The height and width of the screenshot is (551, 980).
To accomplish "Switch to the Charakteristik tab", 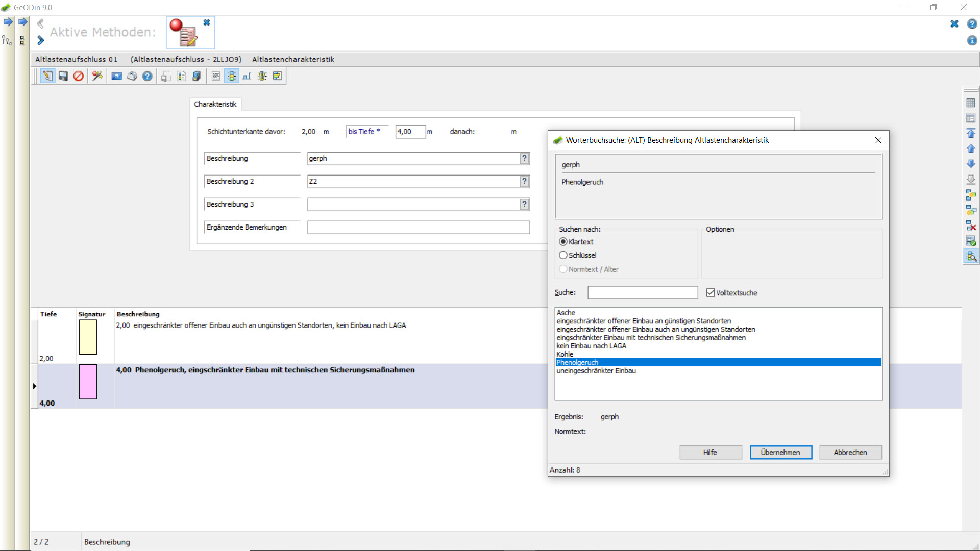I will [x=215, y=104].
